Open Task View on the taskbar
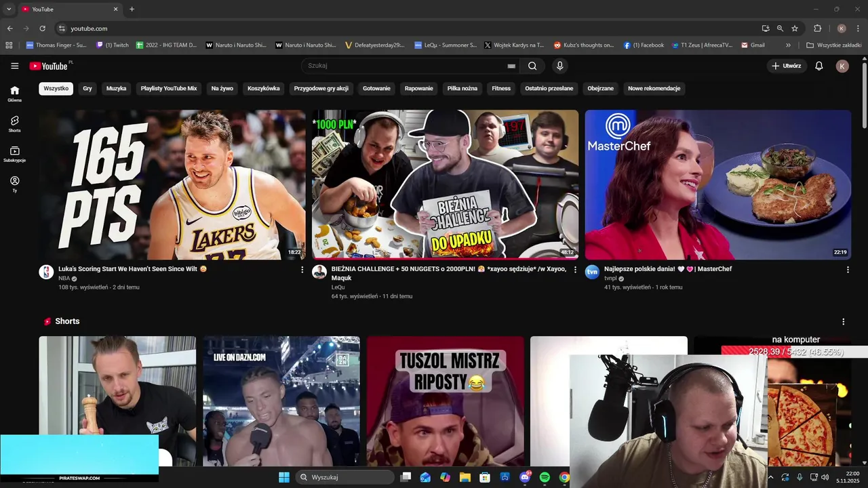 (x=406, y=477)
